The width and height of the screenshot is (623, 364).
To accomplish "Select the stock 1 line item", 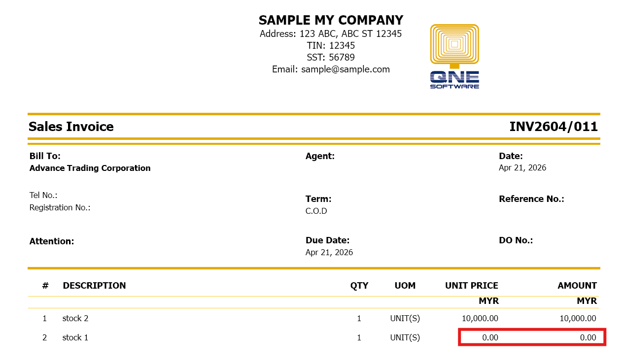I will 75,338.
